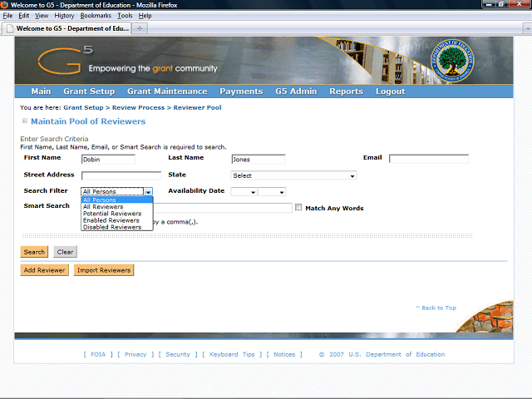Open the Tools menu
This screenshot has width=532, height=399.
[x=125, y=16]
